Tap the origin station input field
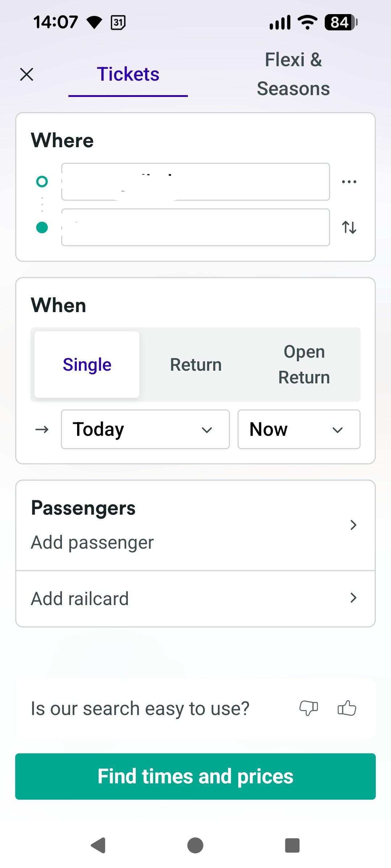Viewport: 391px width, 868px height. (x=195, y=182)
